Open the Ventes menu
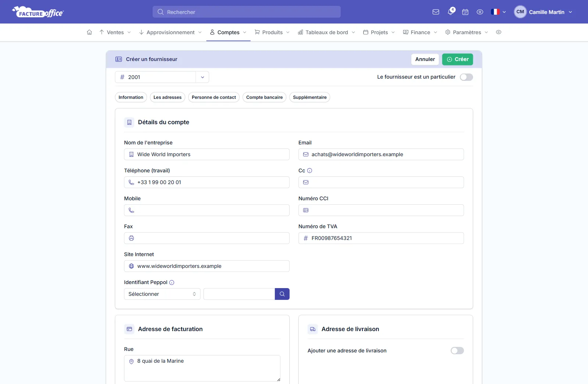Image resolution: width=588 pixels, height=384 pixels. click(x=115, y=32)
